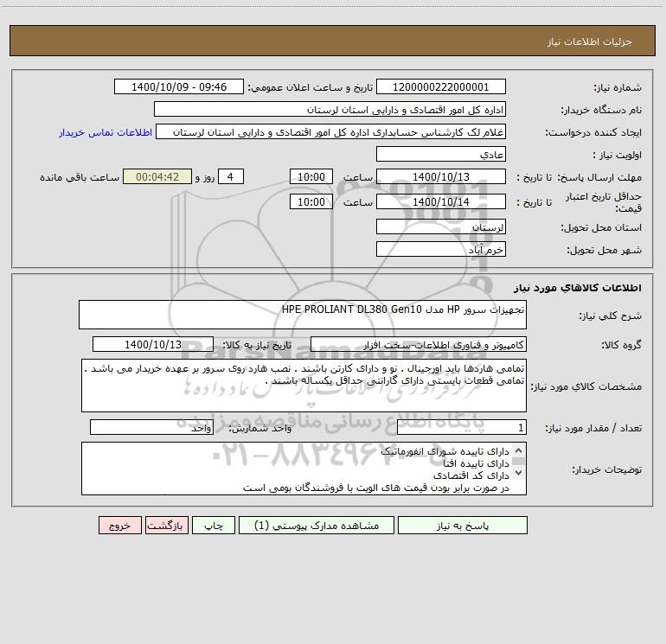Screen dimensions: 666x644
Task: Click the quantity field showing 1
Action: coord(462,428)
